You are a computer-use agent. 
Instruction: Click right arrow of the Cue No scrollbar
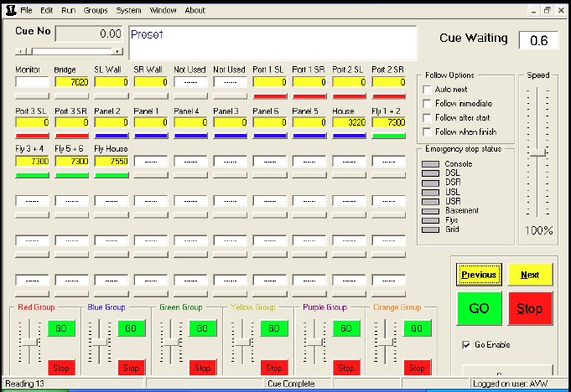[117, 51]
